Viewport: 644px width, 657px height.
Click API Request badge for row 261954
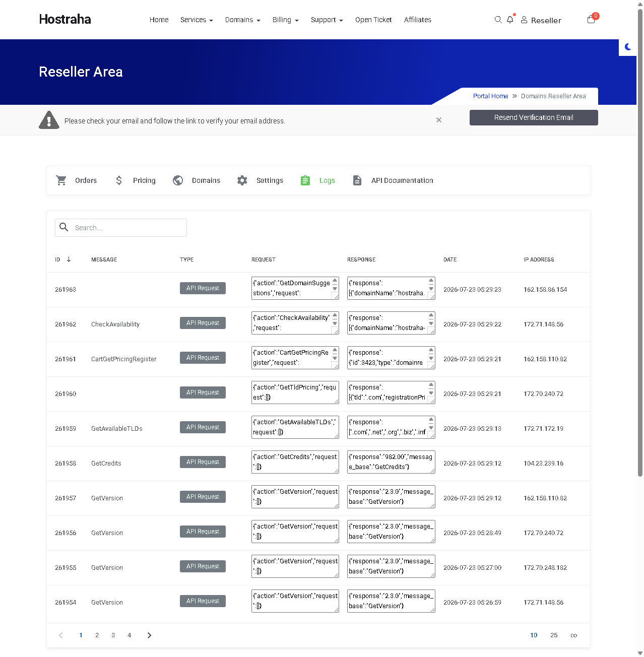pos(203,601)
